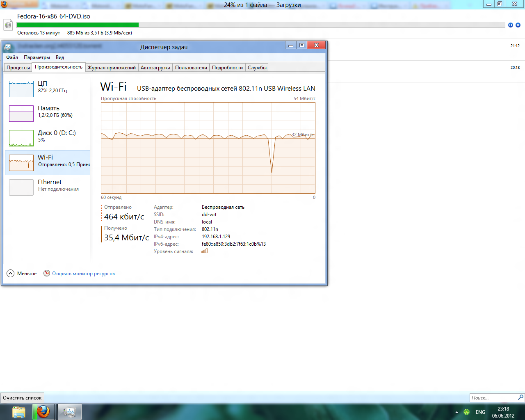Select the Ethernet performance item
This screenshot has width=525, height=420.
48,187
